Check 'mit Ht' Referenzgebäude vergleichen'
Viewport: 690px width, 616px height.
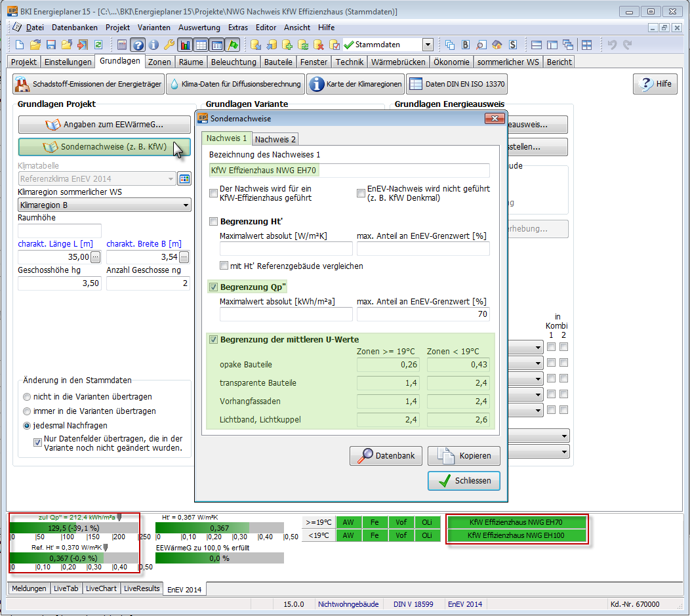pos(224,266)
